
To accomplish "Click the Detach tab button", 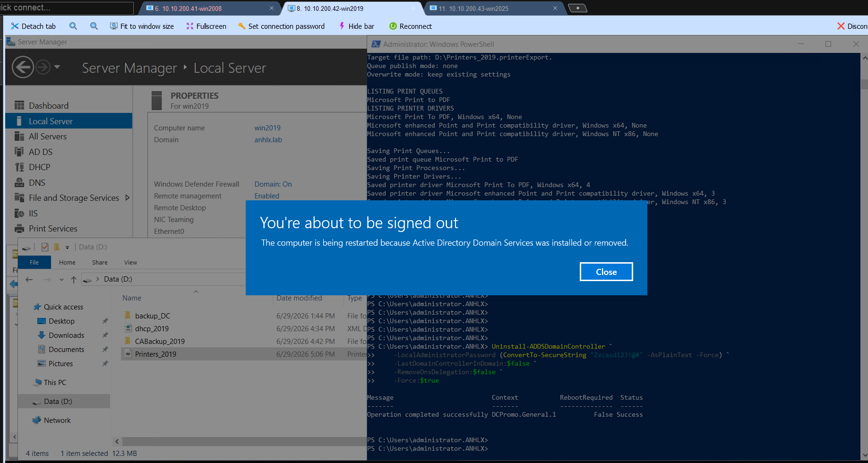I will click(x=34, y=26).
